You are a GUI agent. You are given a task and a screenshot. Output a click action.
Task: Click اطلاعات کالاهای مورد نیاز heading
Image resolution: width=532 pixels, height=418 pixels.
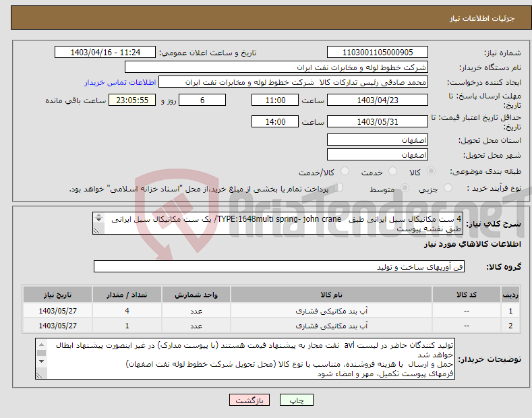(x=472, y=244)
